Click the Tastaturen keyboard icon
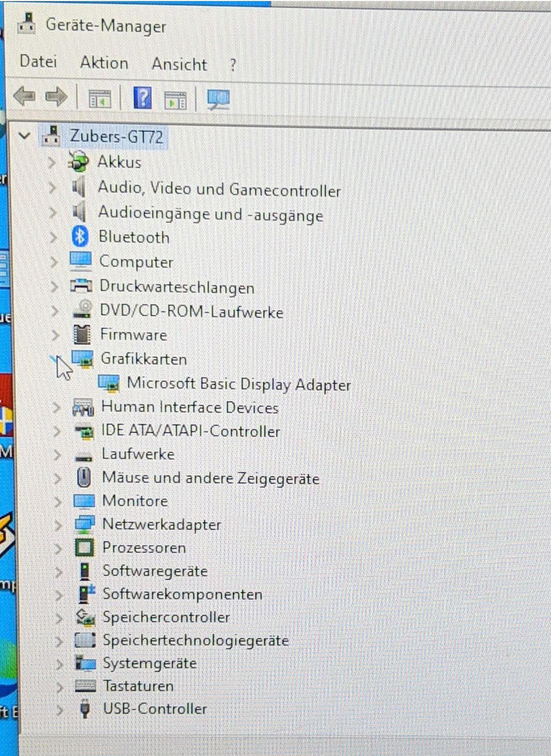 click(x=86, y=686)
